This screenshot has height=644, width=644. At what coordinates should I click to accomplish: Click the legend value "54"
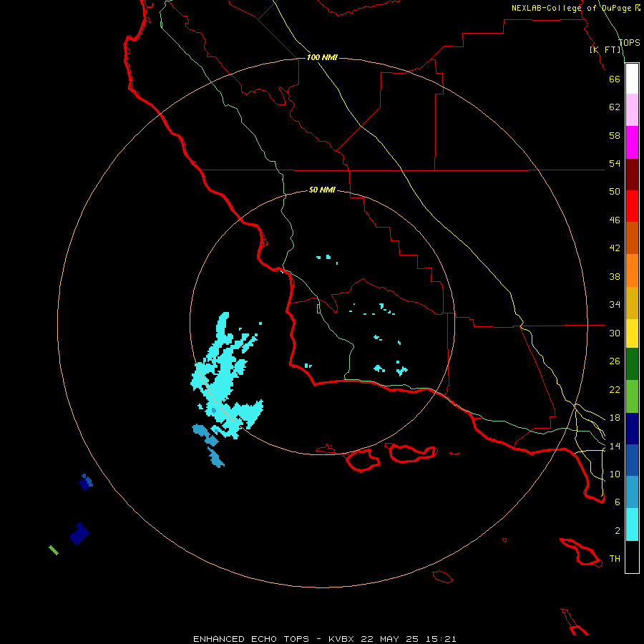(x=615, y=163)
